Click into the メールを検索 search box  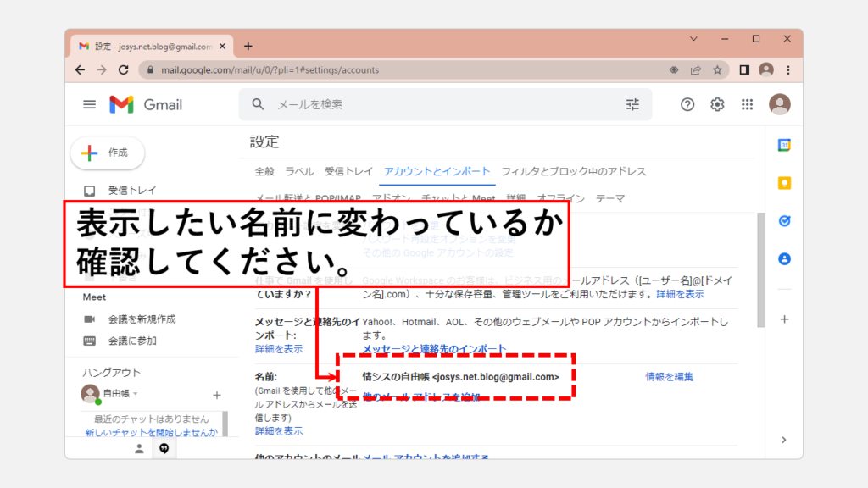tap(441, 104)
